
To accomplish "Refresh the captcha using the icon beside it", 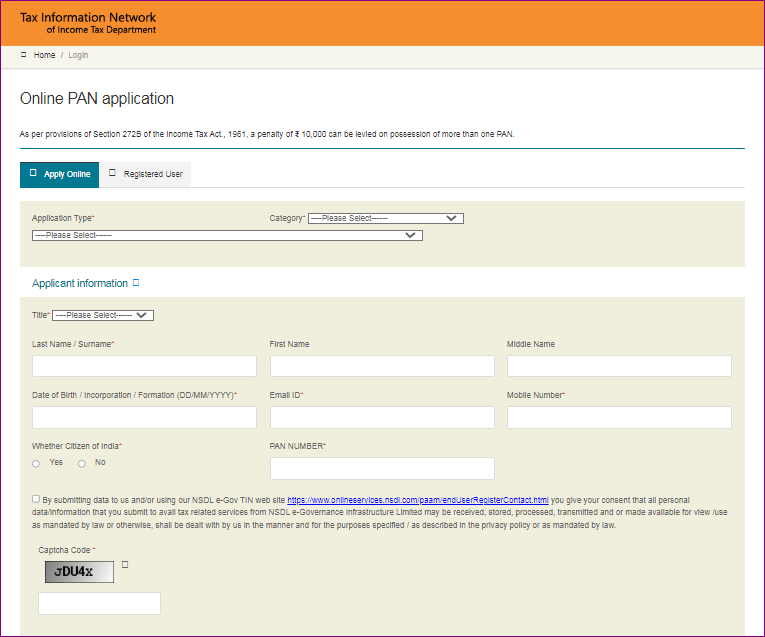I will point(125,566).
